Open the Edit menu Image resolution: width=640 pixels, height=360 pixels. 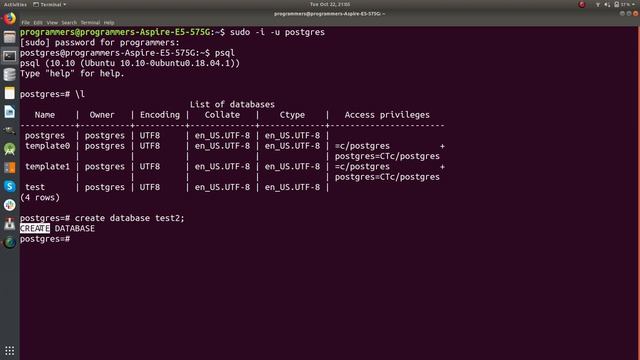(x=38, y=23)
